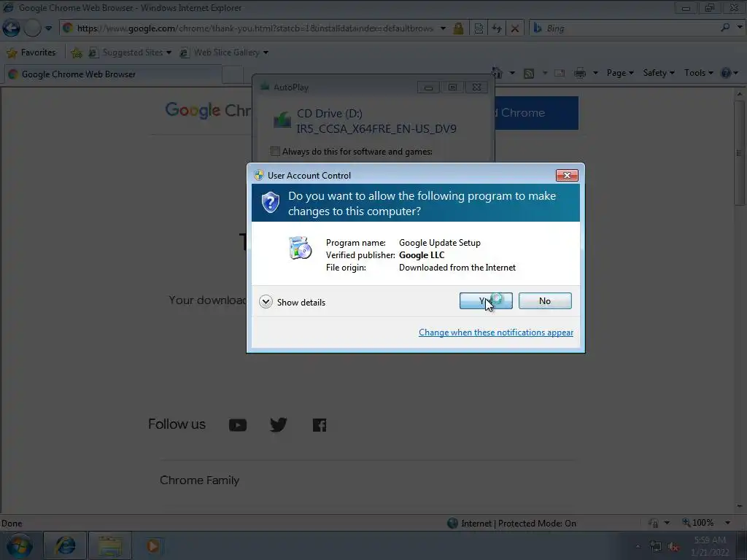Click the Help question mark icon
This screenshot has width=747, height=560.
[726, 73]
